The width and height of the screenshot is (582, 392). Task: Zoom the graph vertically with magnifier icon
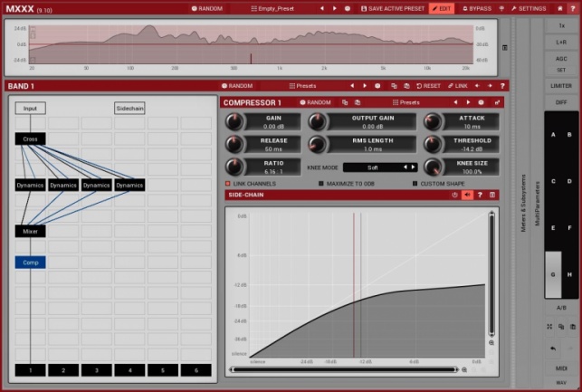click(491, 342)
